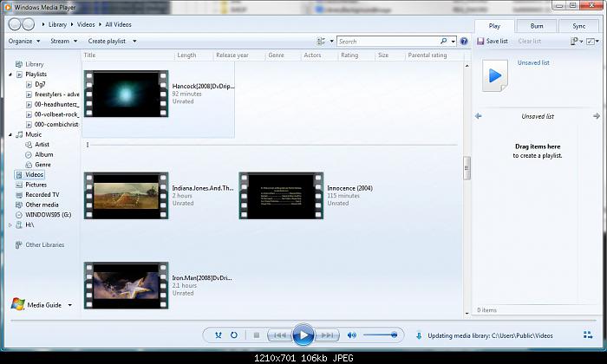Go forward with the round Forward arrow button
Image resolution: width=607 pixels, height=364 pixels.
coord(29,24)
